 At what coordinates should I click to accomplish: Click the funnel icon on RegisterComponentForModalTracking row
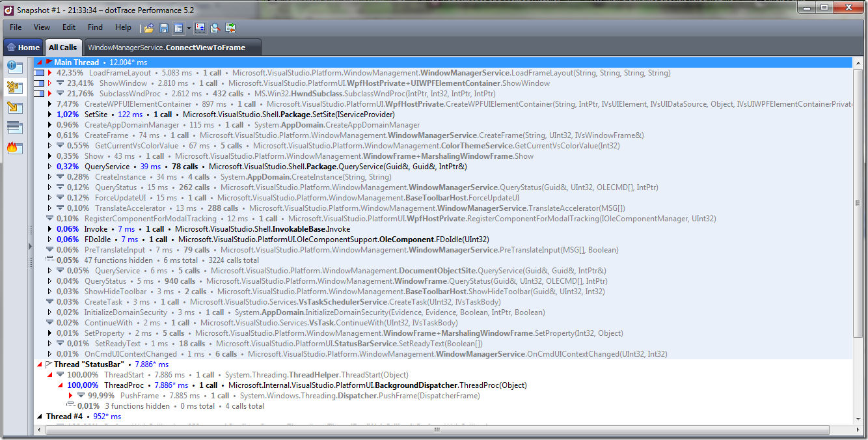click(x=49, y=219)
